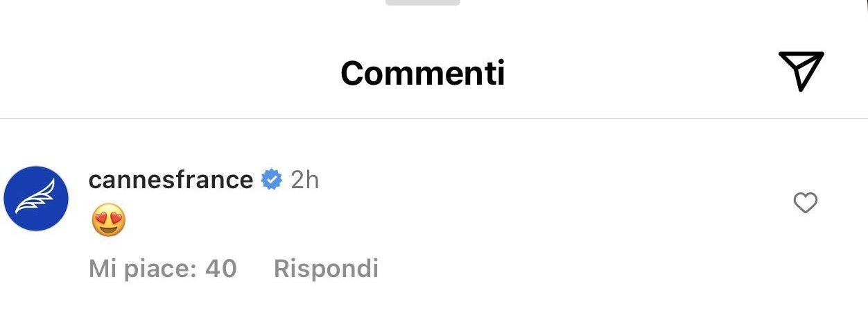Viewport: 868px width, 318px height.
Task: Click the 2h timestamp
Action: (304, 180)
